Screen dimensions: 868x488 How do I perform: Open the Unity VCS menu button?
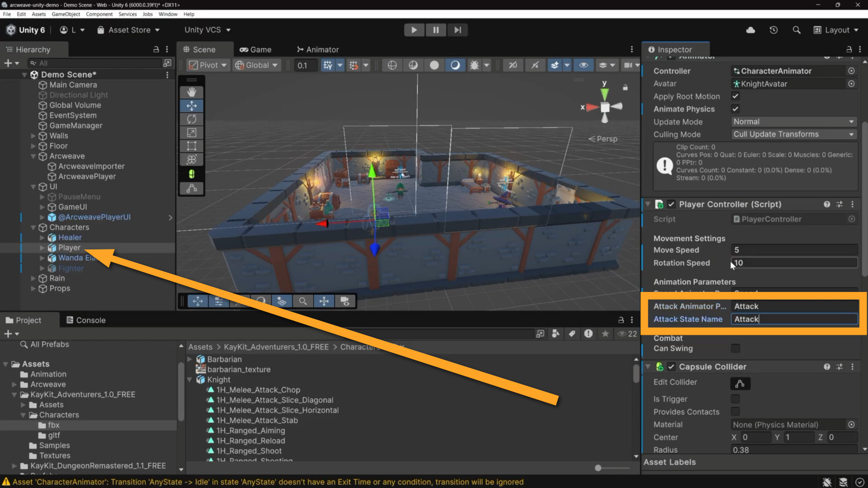[x=208, y=30]
